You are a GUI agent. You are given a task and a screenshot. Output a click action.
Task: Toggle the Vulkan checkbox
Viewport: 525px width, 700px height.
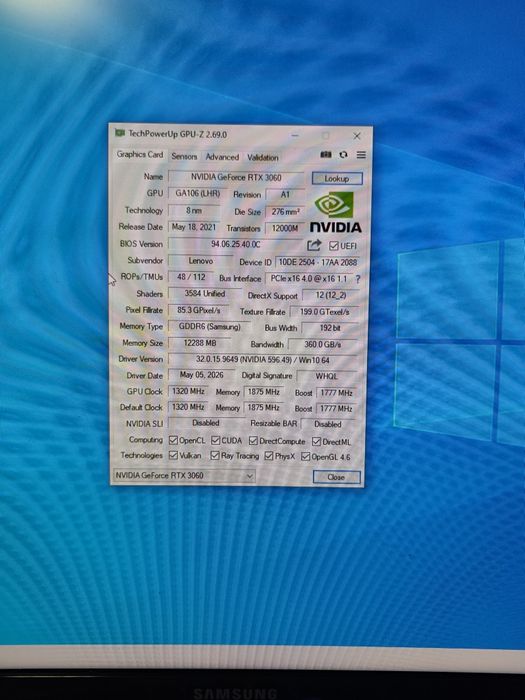coord(173,455)
